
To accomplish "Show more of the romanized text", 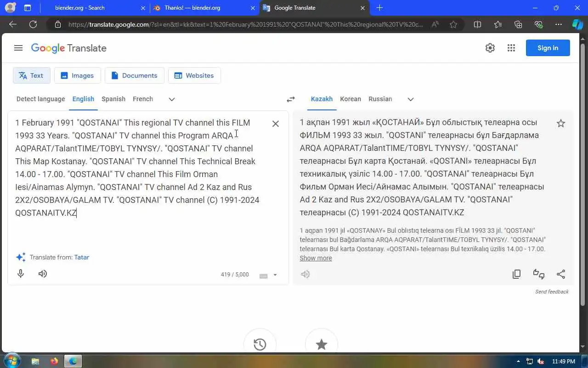I will [316, 258].
